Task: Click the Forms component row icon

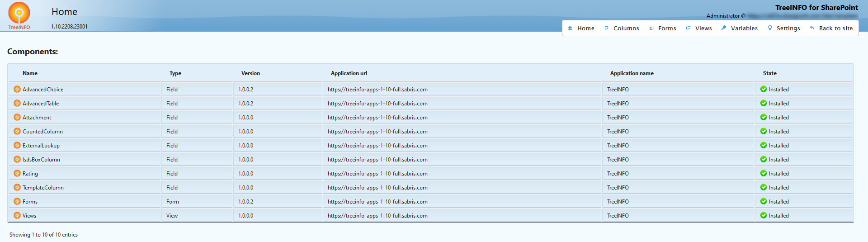Action: click(x=17, y=201)
